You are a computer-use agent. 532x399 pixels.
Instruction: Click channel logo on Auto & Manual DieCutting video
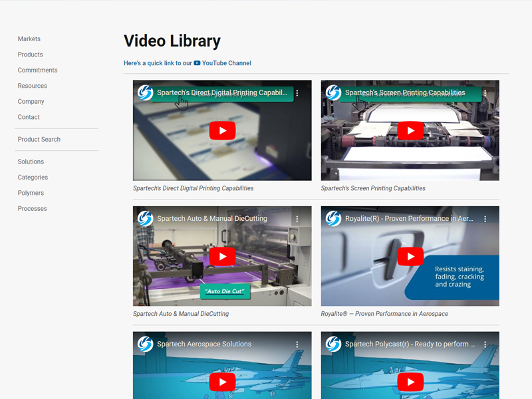coord(145,219)
